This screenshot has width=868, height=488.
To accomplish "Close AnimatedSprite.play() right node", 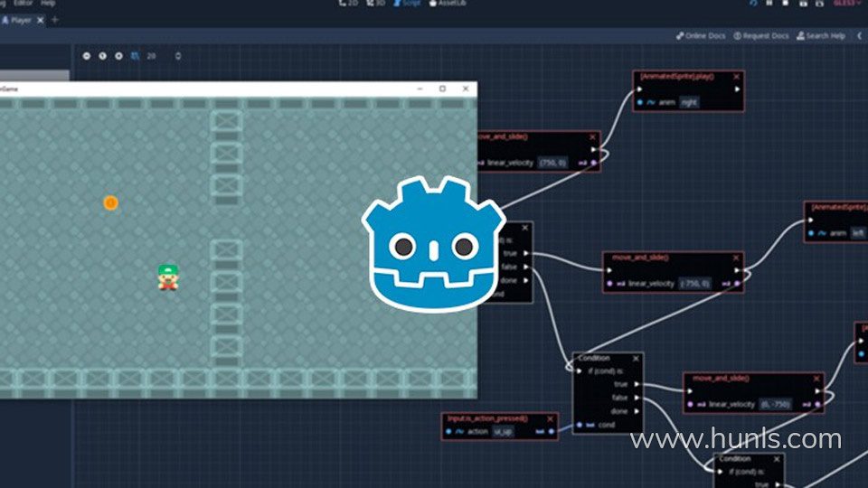I will pyautogui.click(x=736, y=77).
